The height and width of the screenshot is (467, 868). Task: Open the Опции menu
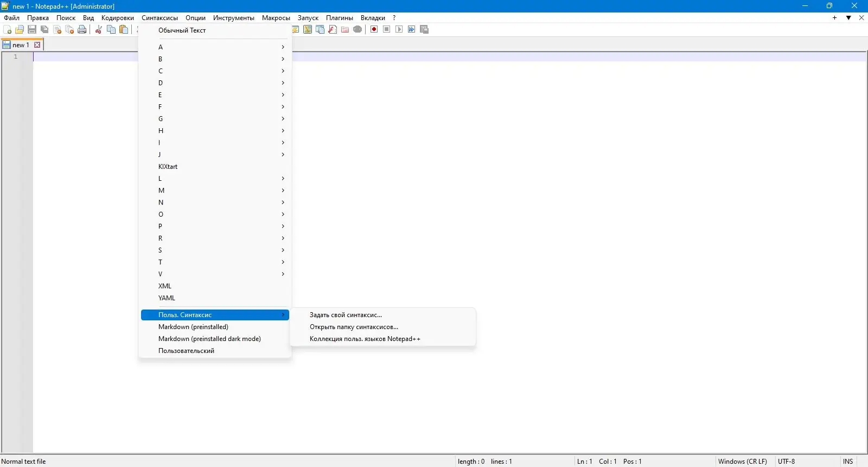(x=195, y=18)
